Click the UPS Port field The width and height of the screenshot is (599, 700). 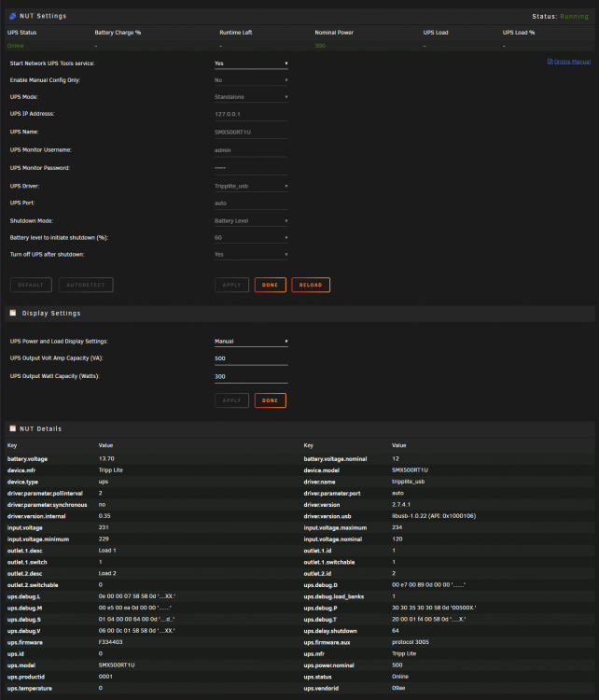tap(251, 203)
